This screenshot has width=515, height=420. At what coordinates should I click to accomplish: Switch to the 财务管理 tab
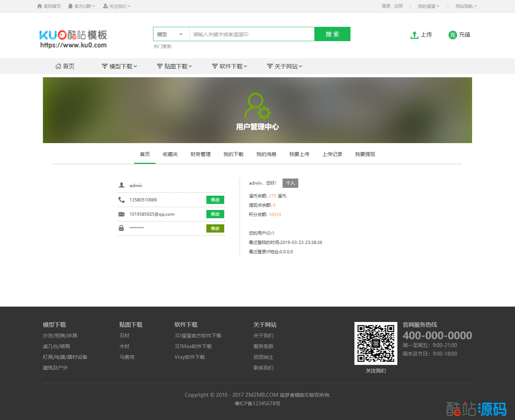pos(200,154)
